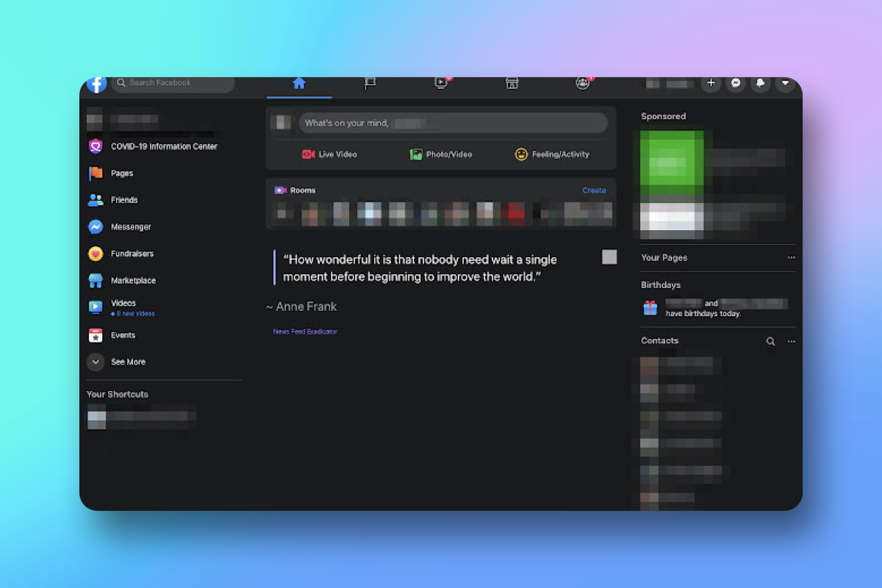882x588 pixels.
Task: Open the Marketplace storefront tab in top navigation
Action: [512, 83]
